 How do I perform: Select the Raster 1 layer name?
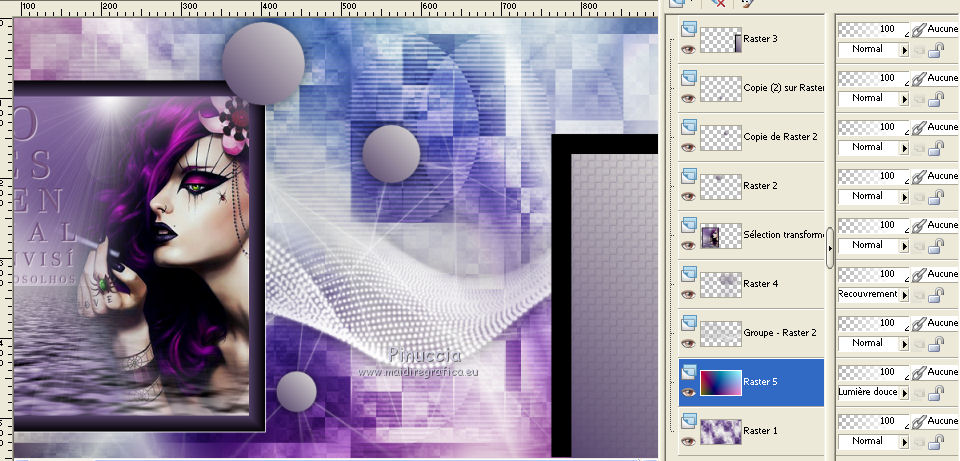coord(760,430)
